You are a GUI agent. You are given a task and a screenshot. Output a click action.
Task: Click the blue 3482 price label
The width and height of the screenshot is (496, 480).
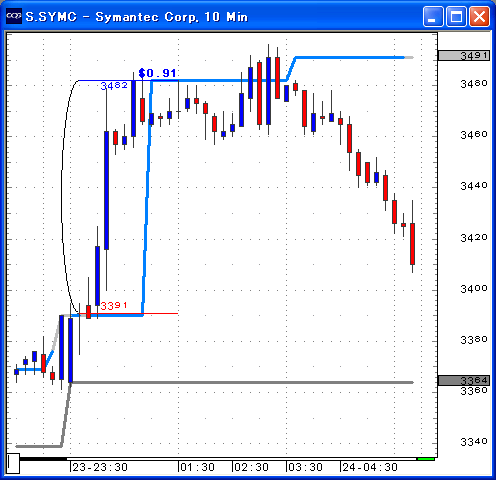114,86
